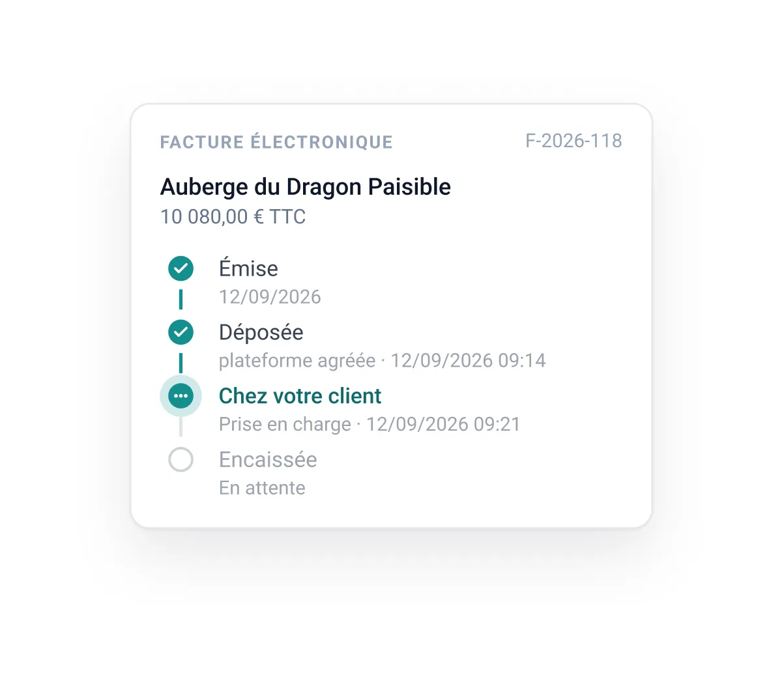Click the Auberge du Dragon Paisible title
Screen dimensions: 784x686
[x=306, y=187]
